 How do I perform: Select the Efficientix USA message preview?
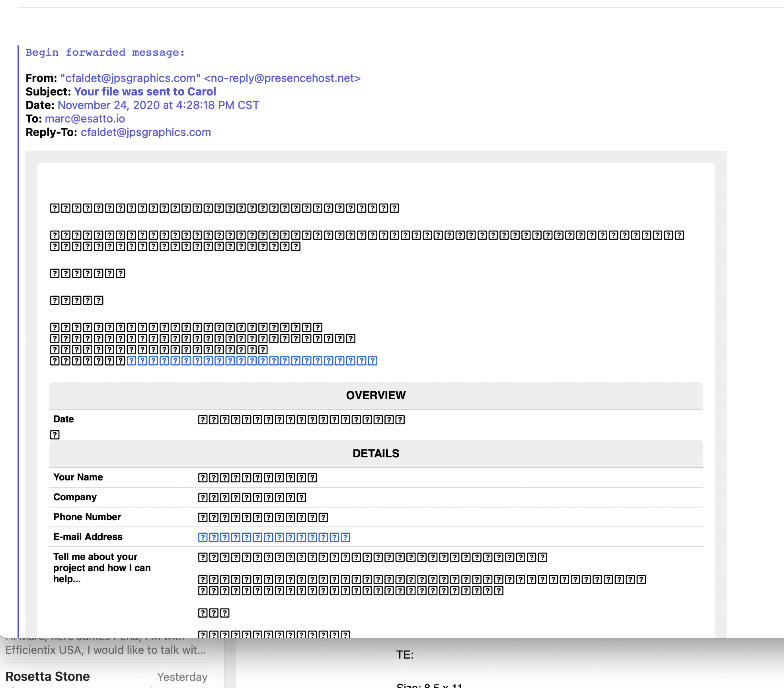tap(105, 650)
